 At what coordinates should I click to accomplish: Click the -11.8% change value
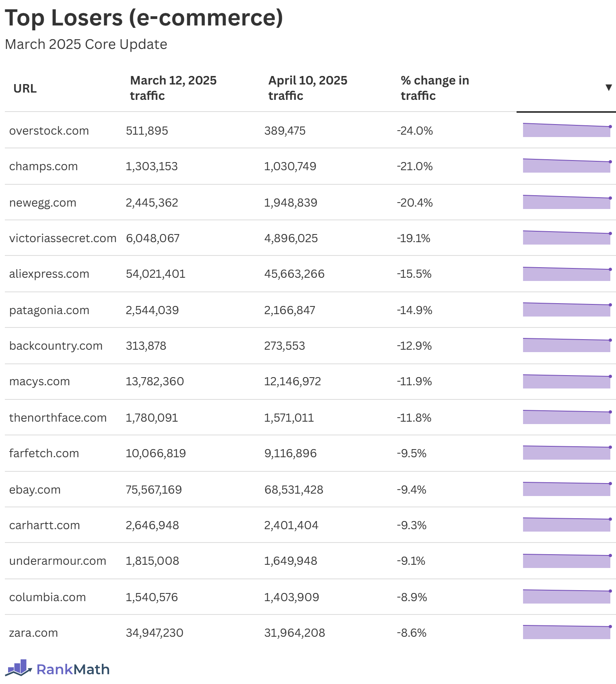point(414,418)
